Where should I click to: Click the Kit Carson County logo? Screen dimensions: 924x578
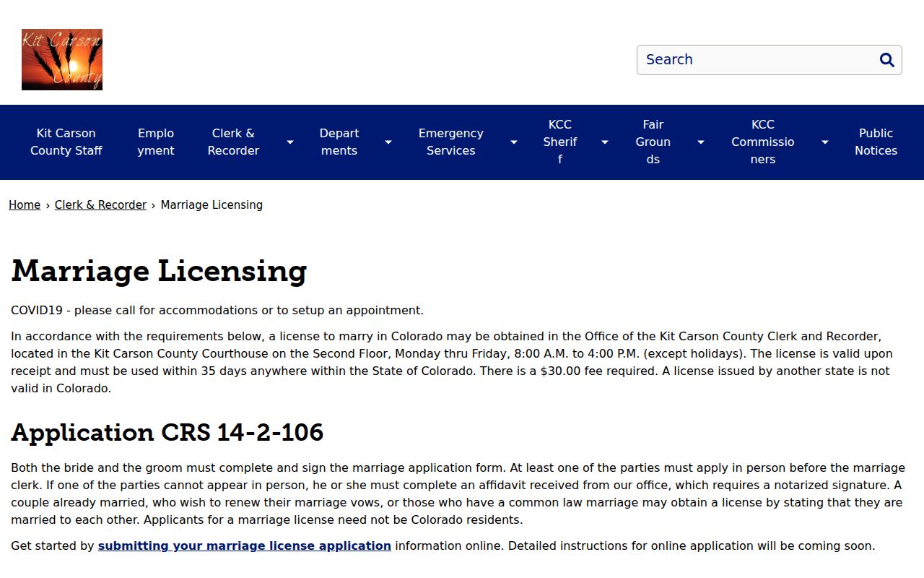(62, 59)
